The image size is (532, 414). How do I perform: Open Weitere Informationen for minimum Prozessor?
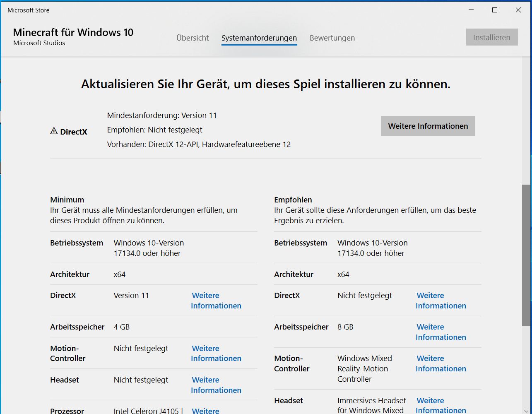pos(206,410)
